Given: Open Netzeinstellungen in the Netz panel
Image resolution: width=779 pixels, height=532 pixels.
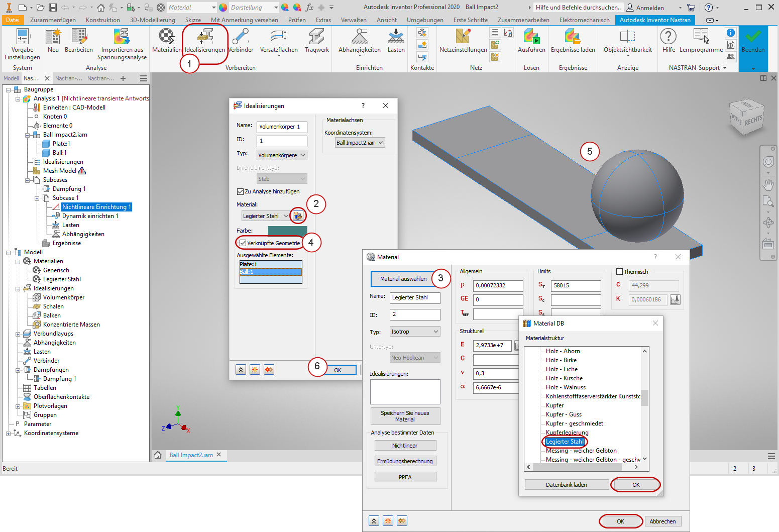Looking at the screenshot, I should point(463,40).
